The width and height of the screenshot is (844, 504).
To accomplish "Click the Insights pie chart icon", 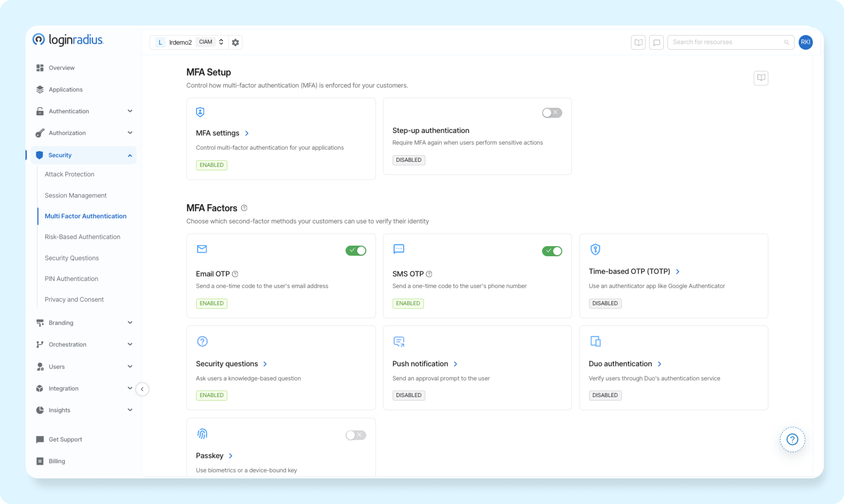I will pyautogui.click(x=40, y=410).
